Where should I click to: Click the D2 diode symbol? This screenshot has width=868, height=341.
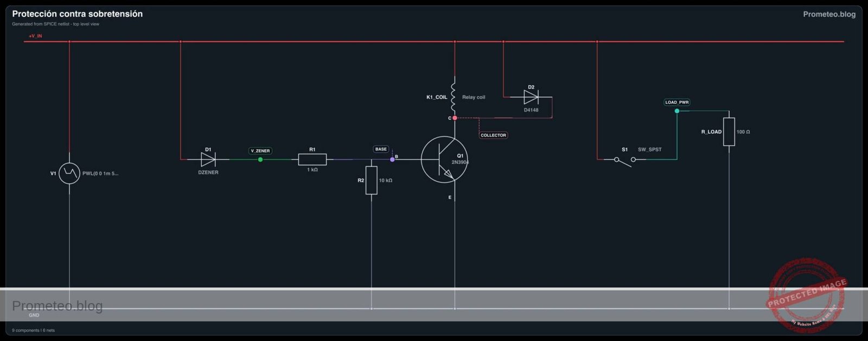coord(531,98)
